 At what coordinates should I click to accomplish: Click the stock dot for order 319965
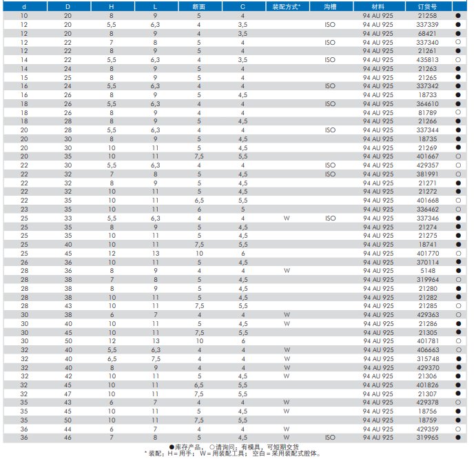[x=457, y=437]
